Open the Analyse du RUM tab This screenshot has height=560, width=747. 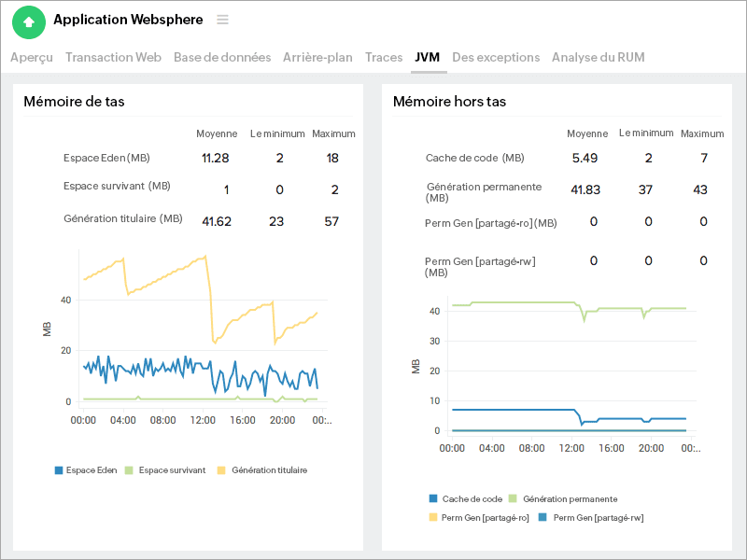click(598, 57)
